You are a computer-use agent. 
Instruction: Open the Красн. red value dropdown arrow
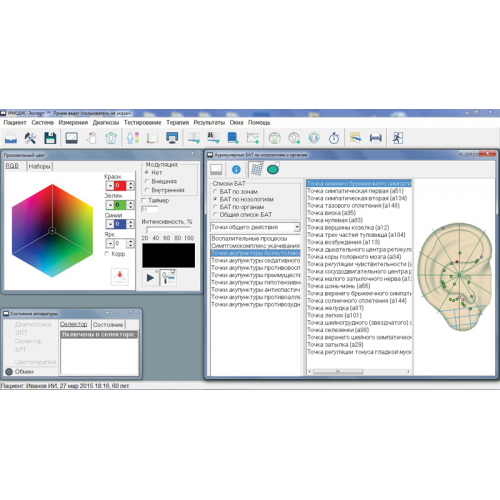[110, 186]
